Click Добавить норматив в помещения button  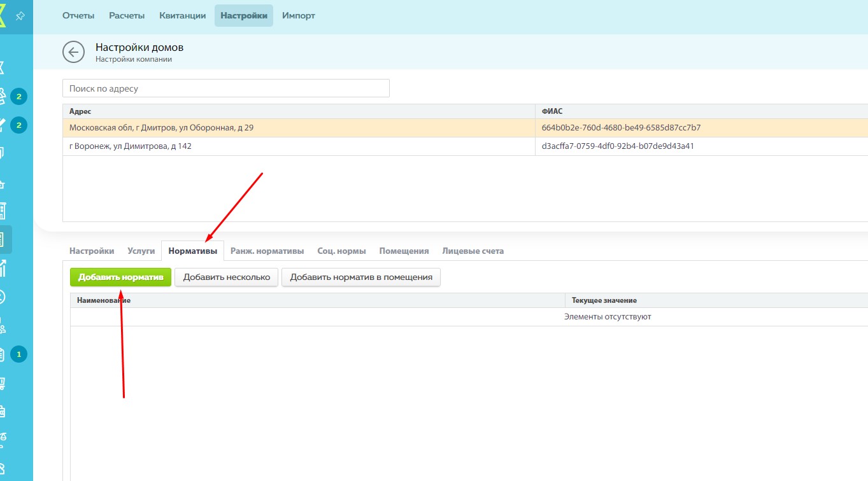(x=361, y=277)
